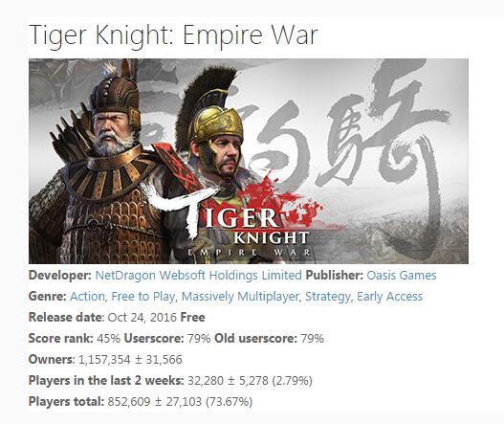Open the Massively Multiplayer genre link
This screenshot has height=424, width=504.
tap(240, 297)
